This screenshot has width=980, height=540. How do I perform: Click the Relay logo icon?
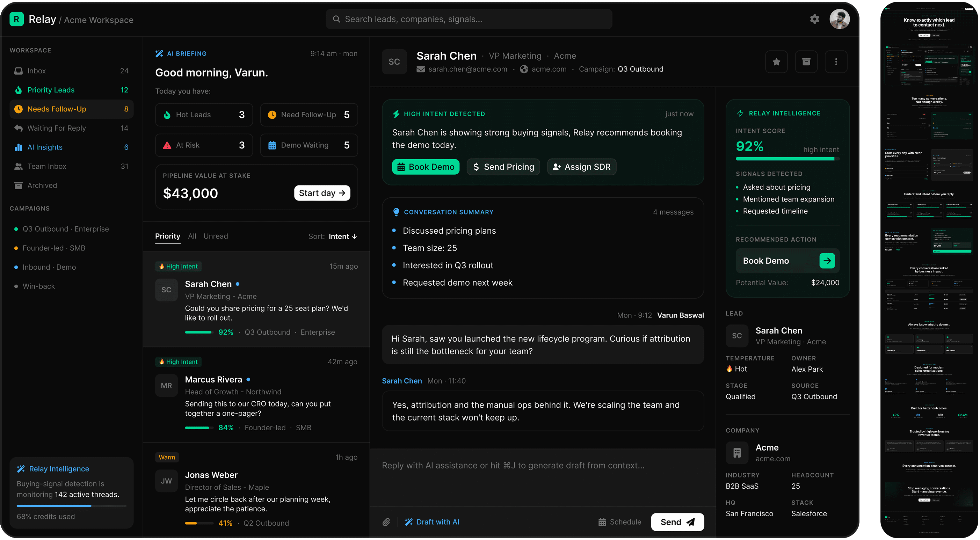coord(16,19)
